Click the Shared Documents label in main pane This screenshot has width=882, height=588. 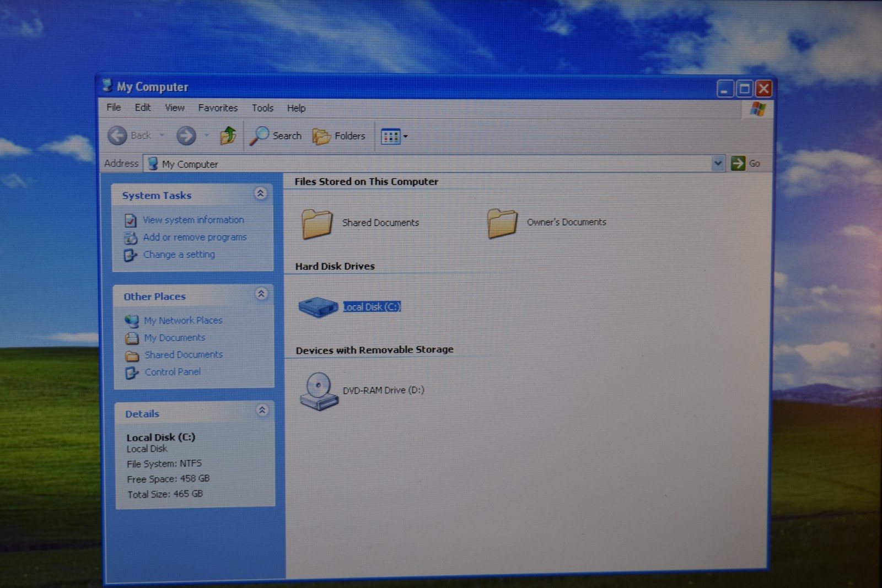coord(380,223)
